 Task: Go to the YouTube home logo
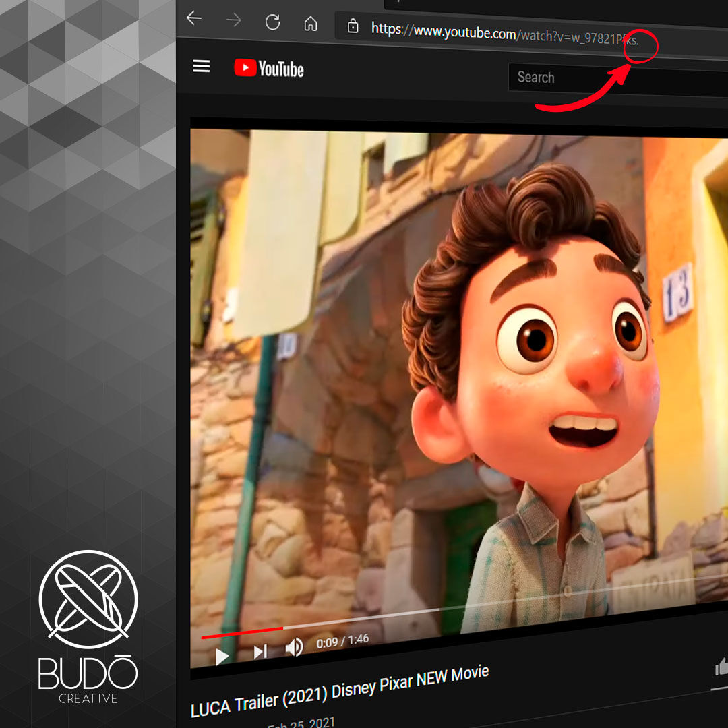click(269, 69)
